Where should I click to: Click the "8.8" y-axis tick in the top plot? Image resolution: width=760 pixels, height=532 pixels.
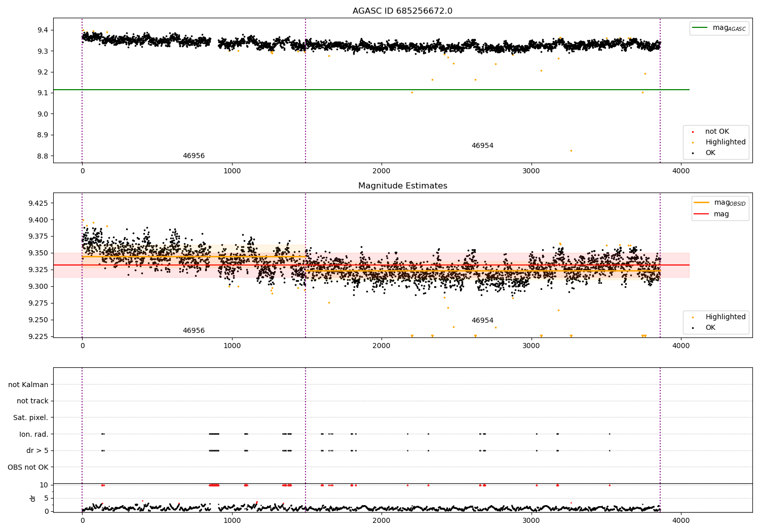(43, 156)
